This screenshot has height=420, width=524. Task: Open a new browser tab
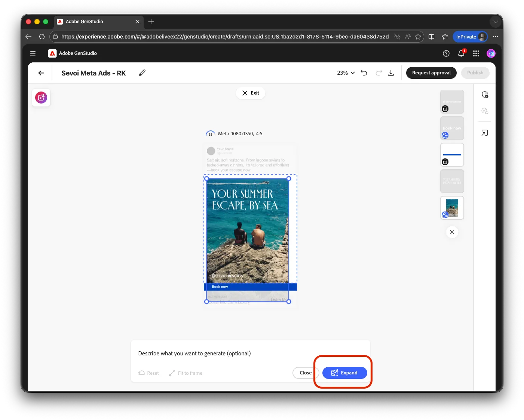pos(151,22)
